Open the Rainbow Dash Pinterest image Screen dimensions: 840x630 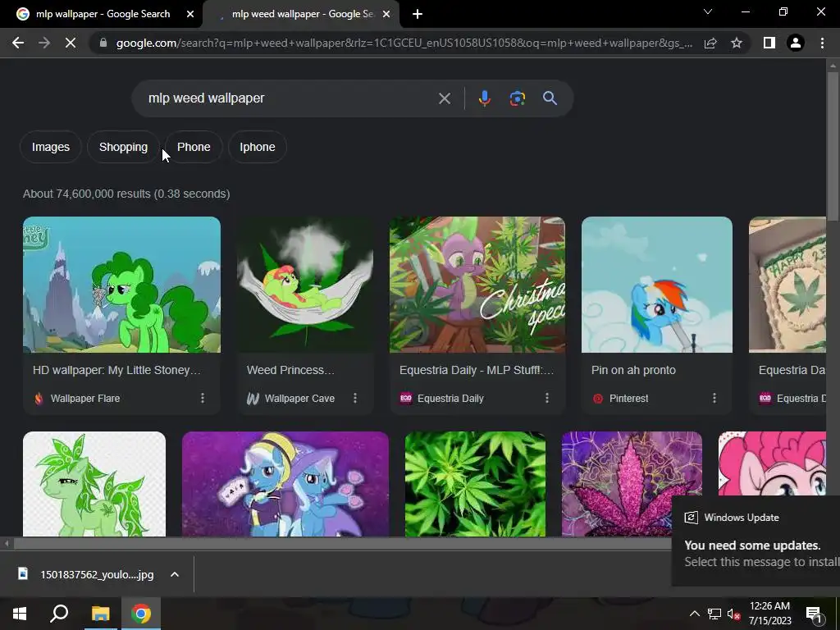click(x=657, y=285)
